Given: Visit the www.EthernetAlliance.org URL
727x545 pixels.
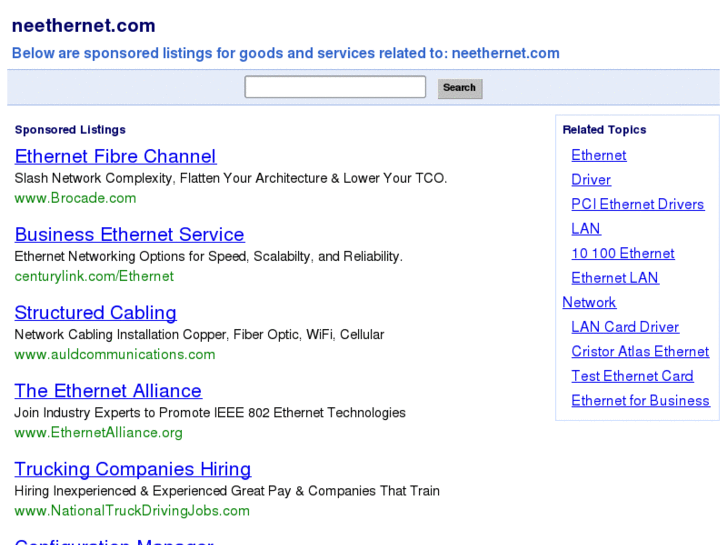Looking at the screenshot, I should [x=98, y=433].
